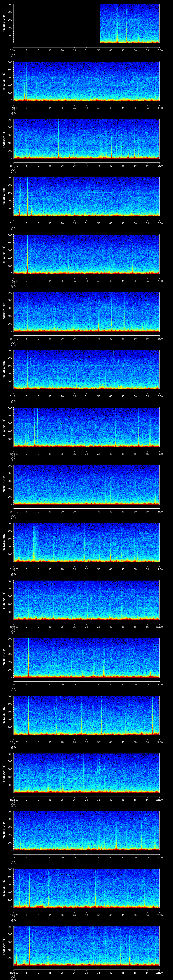Click the 14:00 end time label
Viewport: 173px width, 980px height.
tap(160, 281)
